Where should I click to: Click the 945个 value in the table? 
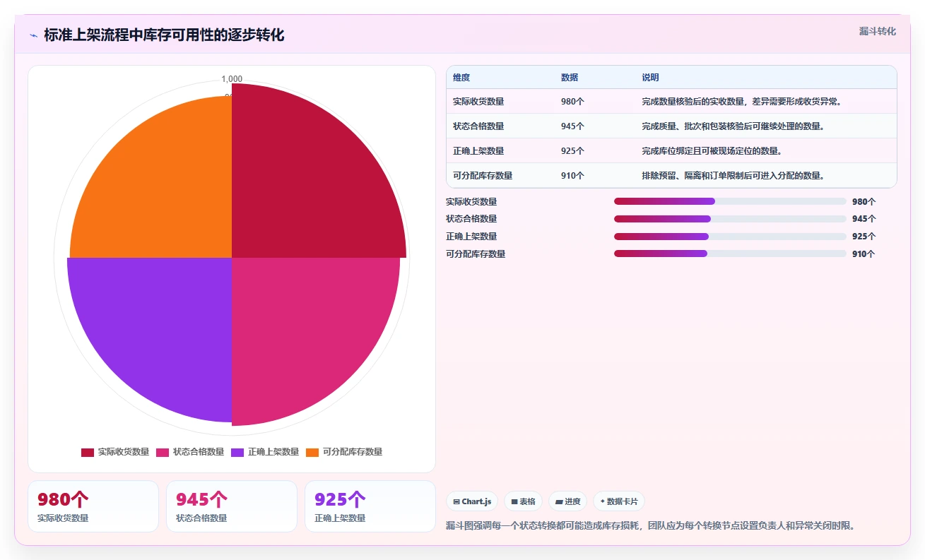point(572,126)
